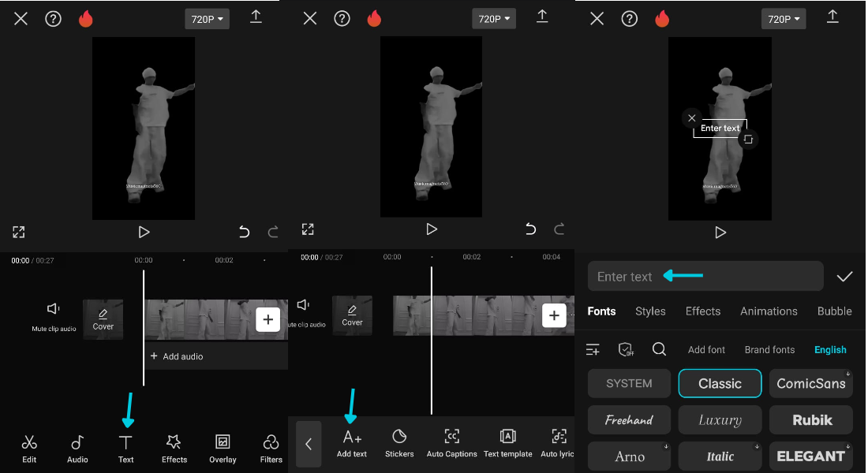Choose the SYSTEM font

(629, 383)
